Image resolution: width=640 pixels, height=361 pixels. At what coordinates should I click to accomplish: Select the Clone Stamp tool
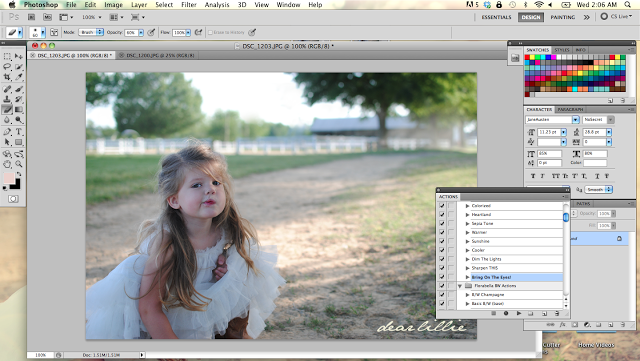tap(7, 99)
